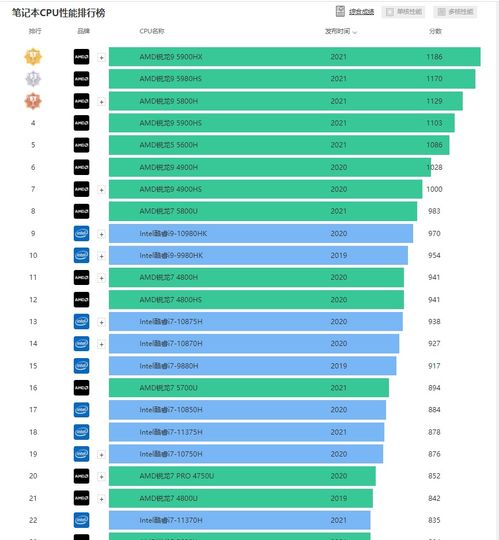Expand the Intel i9-10980HK row
The image size is (499, 540).
click(x=101, y=235)
